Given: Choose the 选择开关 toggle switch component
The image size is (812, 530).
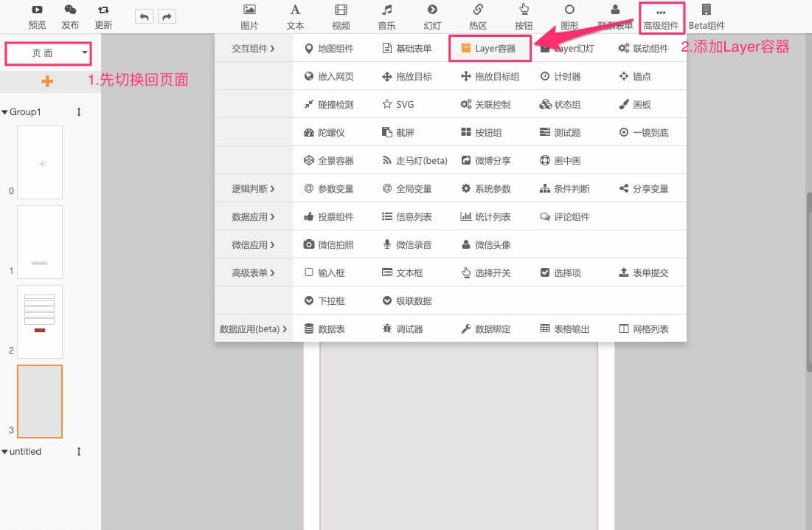Looking at the screenshot, I should (486, 273).
